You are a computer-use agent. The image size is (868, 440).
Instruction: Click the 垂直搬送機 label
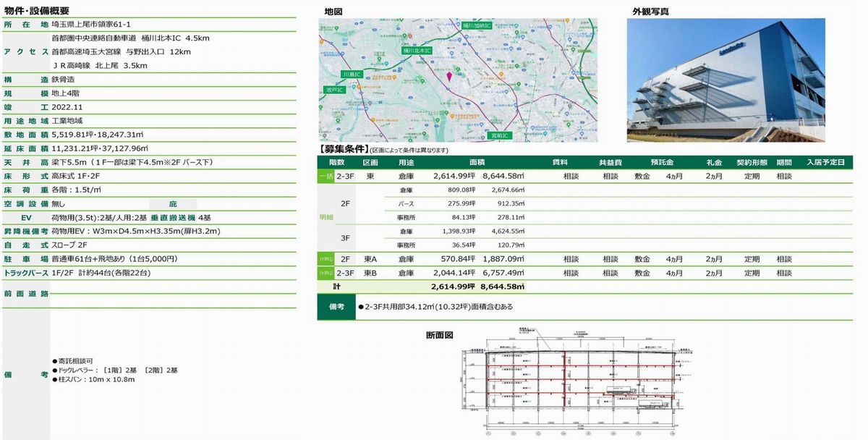[x=174, y=218]
